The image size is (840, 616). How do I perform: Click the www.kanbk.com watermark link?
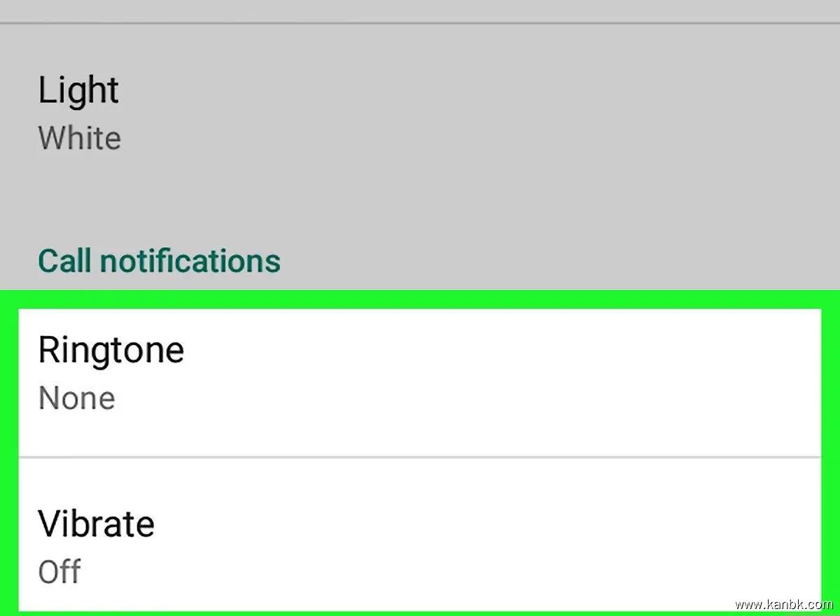point(783,603)
